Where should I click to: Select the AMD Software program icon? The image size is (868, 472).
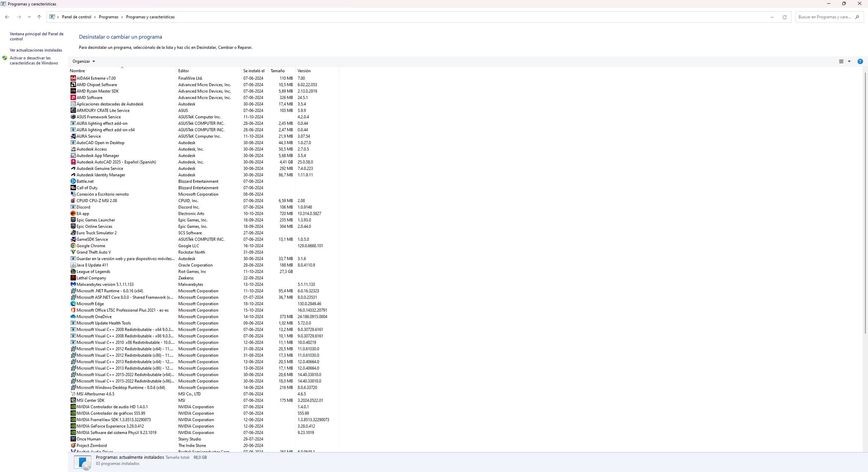[73, 98]
